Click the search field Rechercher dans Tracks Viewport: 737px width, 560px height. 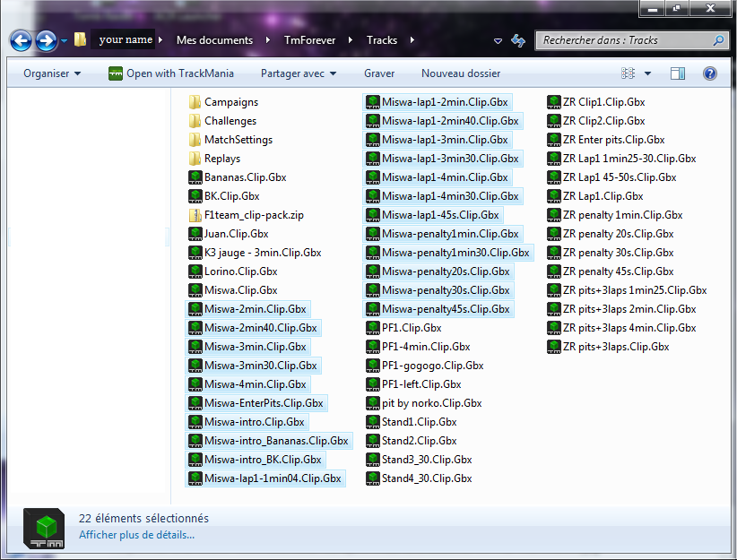(631, 40)
